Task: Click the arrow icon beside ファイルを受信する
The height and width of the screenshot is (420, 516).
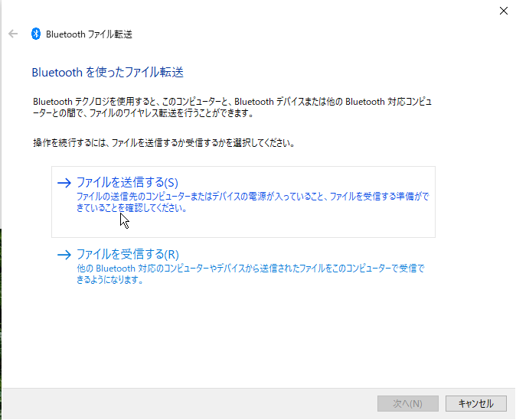Action: pos(64,255)
